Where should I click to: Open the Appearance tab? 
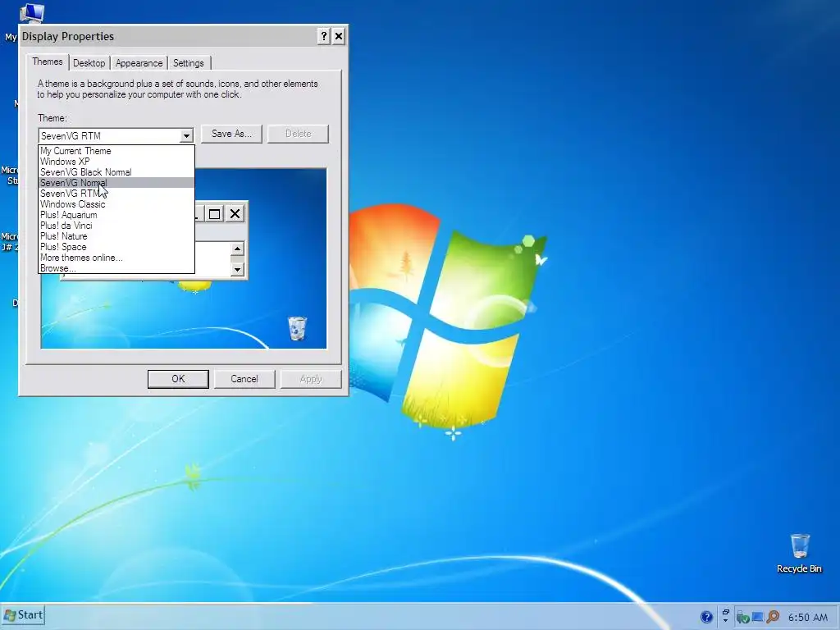coord(139,63)
